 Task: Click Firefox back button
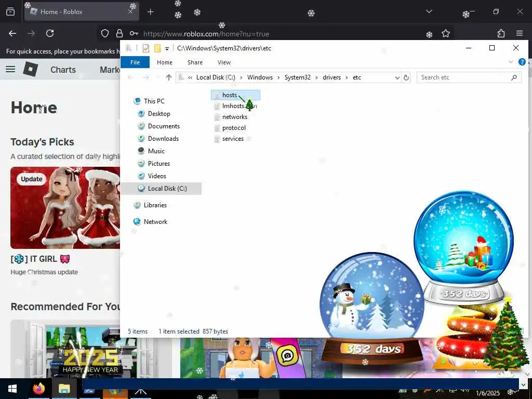point(12,33)
